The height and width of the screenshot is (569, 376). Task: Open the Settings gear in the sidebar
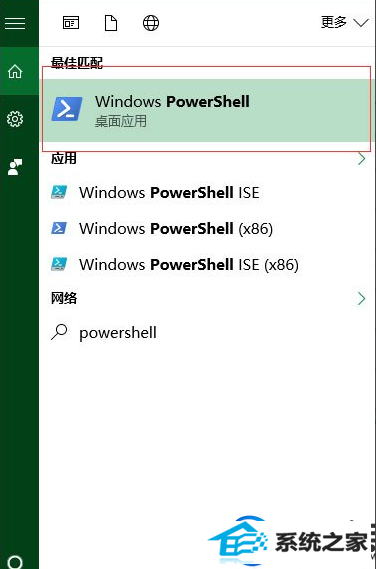pyautogui.click(x=15, y=119)
